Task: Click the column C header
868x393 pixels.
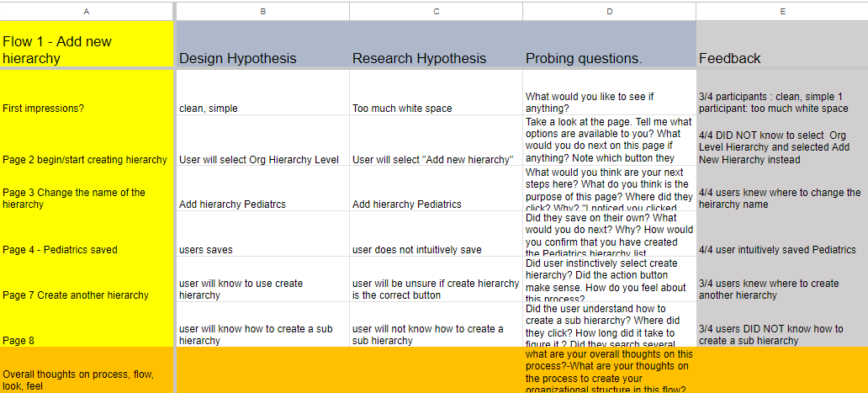Action: pos(436,11)
